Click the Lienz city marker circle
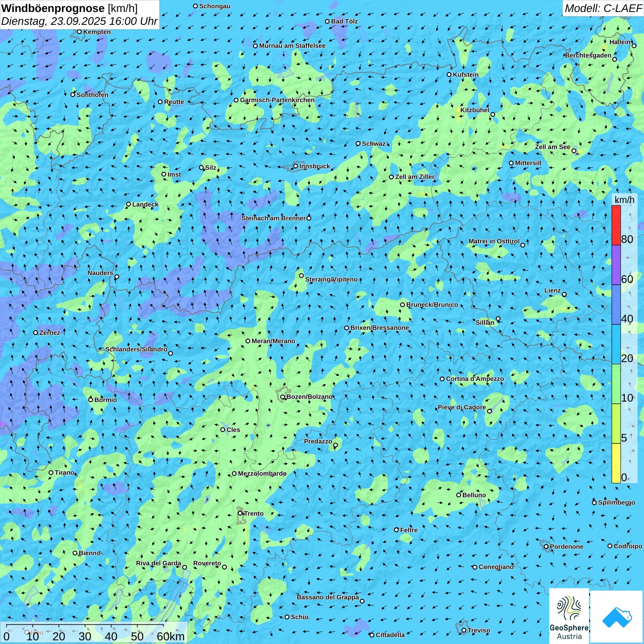644x644 pixels. [564, 294]
